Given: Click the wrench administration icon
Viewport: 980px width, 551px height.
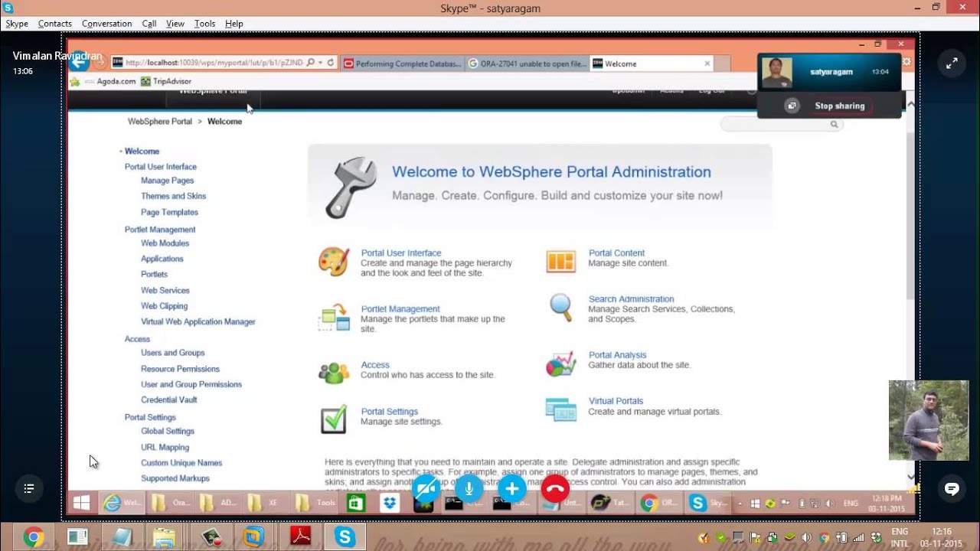Looking at the screenshot, I should [351, 187].
